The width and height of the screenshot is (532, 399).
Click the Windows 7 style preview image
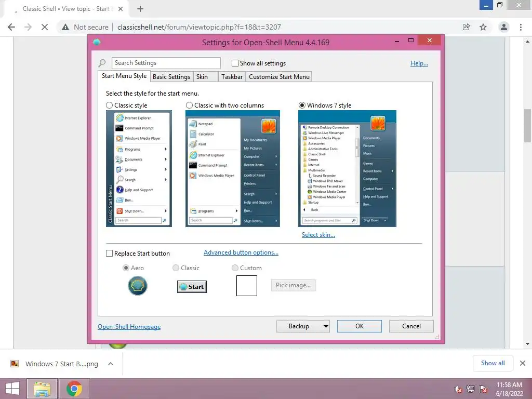coord(347,169)
